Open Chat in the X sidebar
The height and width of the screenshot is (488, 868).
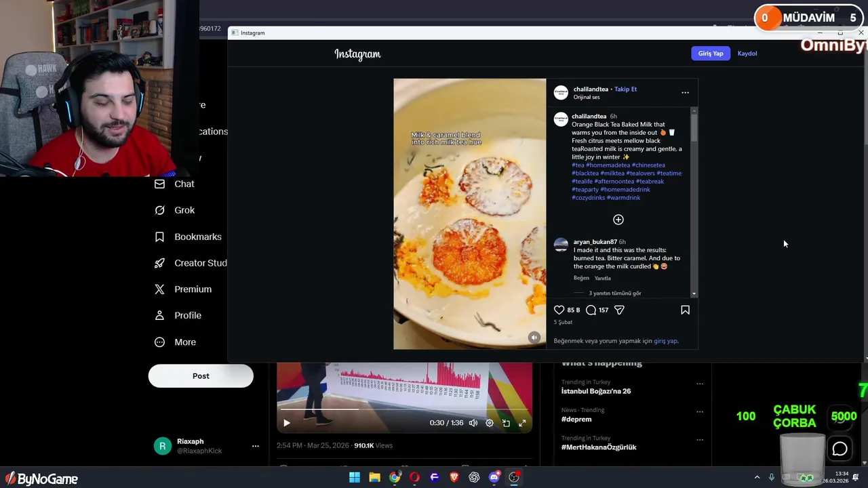coord(175,184)
